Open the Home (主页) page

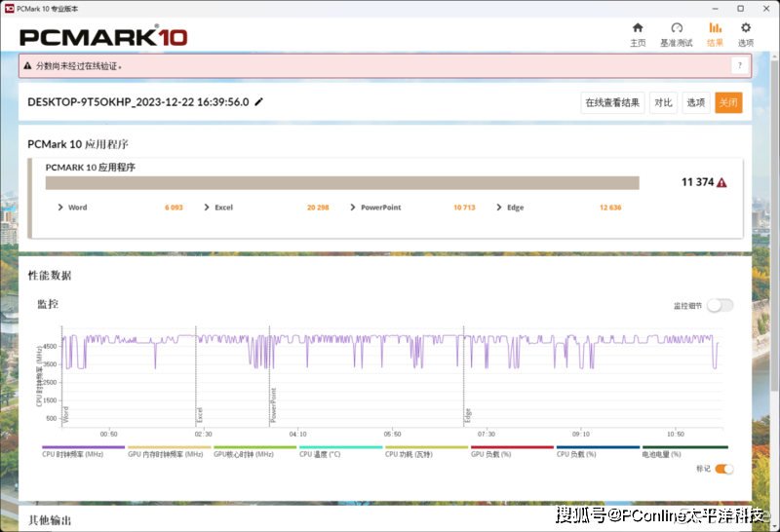(x=638, y=34)
